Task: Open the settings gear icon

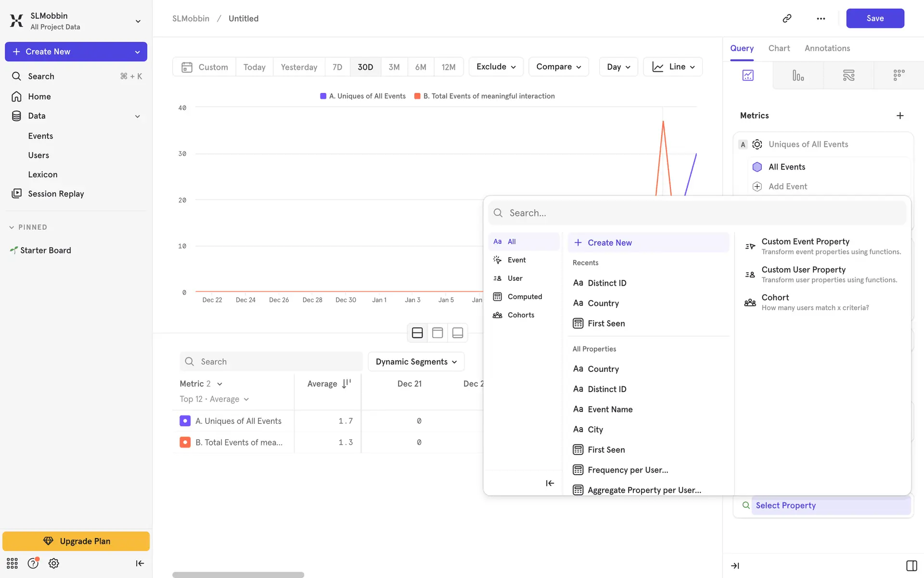Action: pos(54,563)
